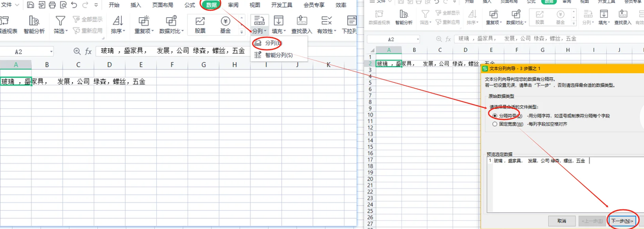
Task: Click 取消 button in wizard dialog
Action: pos(562,221)
